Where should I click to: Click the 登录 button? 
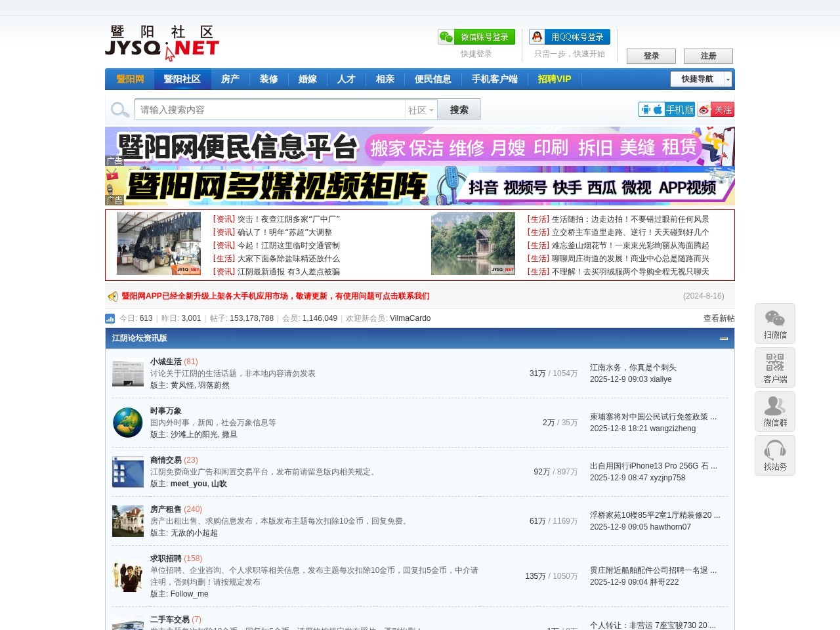coord(651,56)
